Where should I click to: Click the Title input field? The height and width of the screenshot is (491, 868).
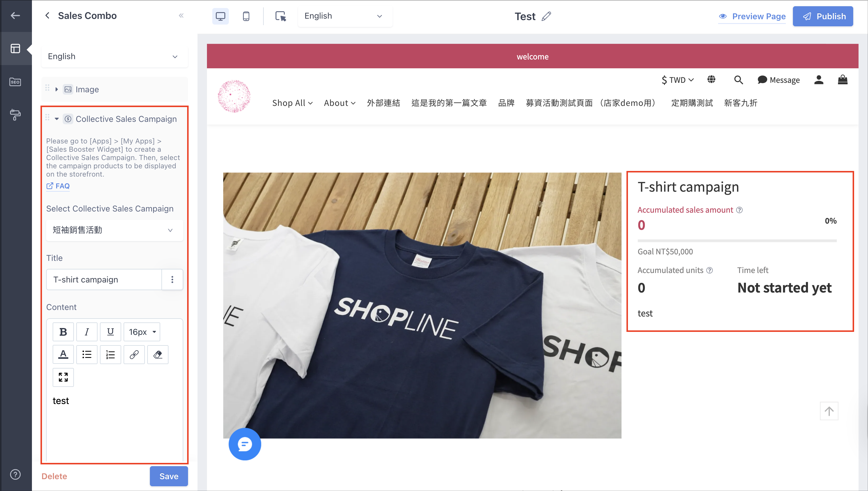point(104,280)
